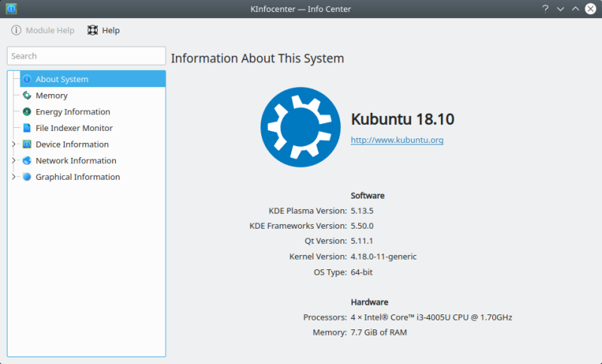
Task: Click the OS Type value 64-bit
Action: click(362, 272)
